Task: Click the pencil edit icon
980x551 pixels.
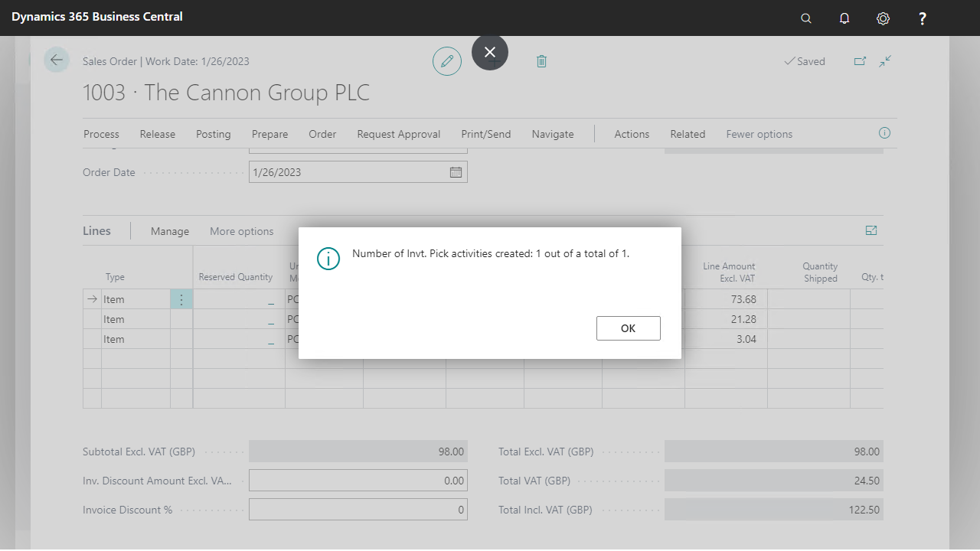Action: 447,61
